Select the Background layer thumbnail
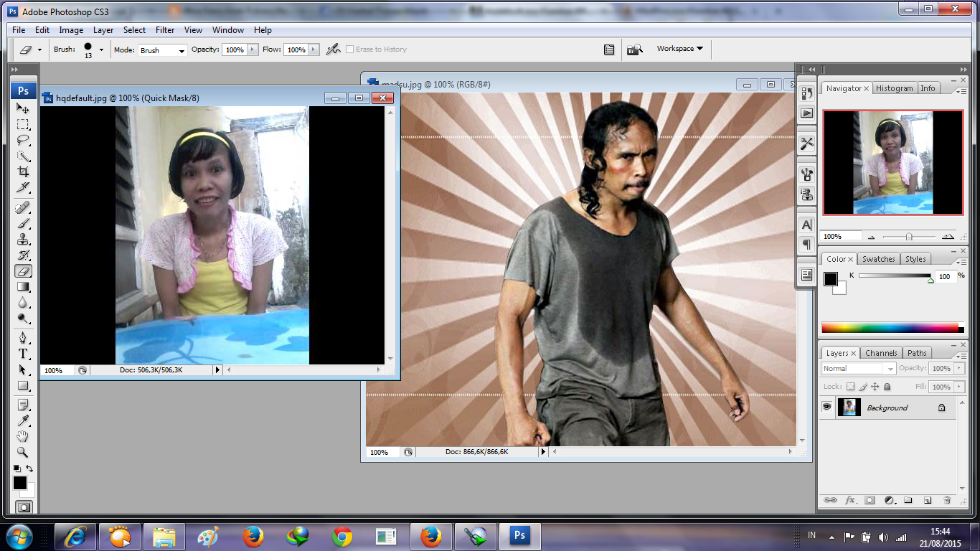Image resolution: width=980 pixels, height=551 pixels. coord(849,408)
